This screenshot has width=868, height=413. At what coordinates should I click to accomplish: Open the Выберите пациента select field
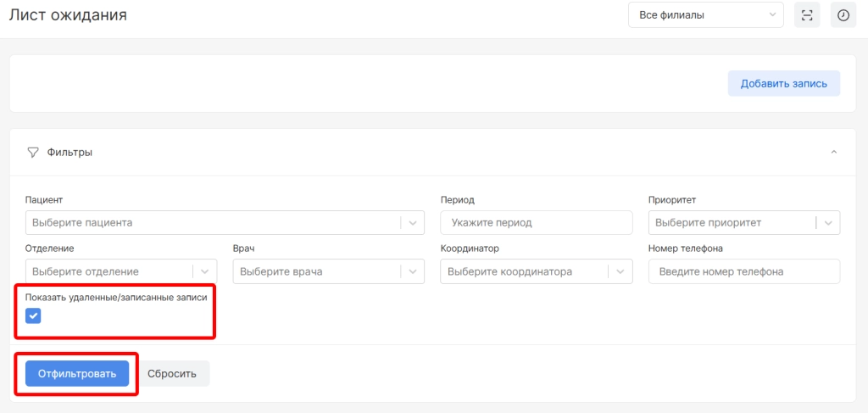click(212, 223)
